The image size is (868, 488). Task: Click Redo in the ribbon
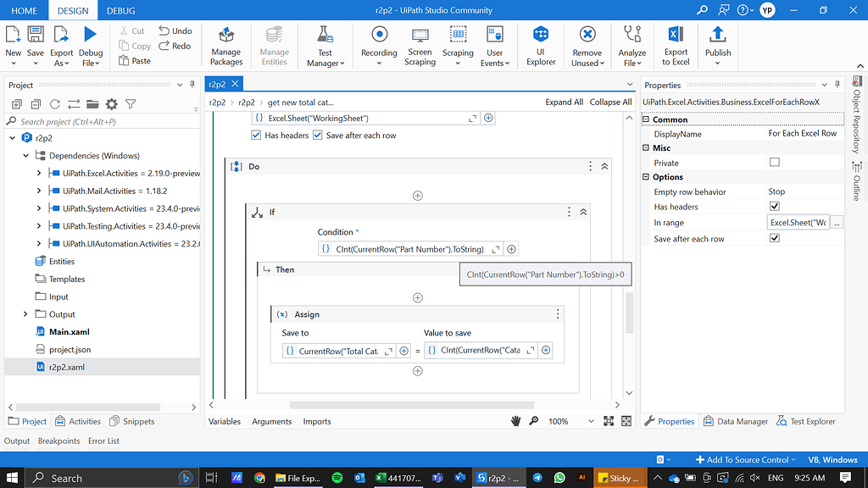(x=175, y=46)
